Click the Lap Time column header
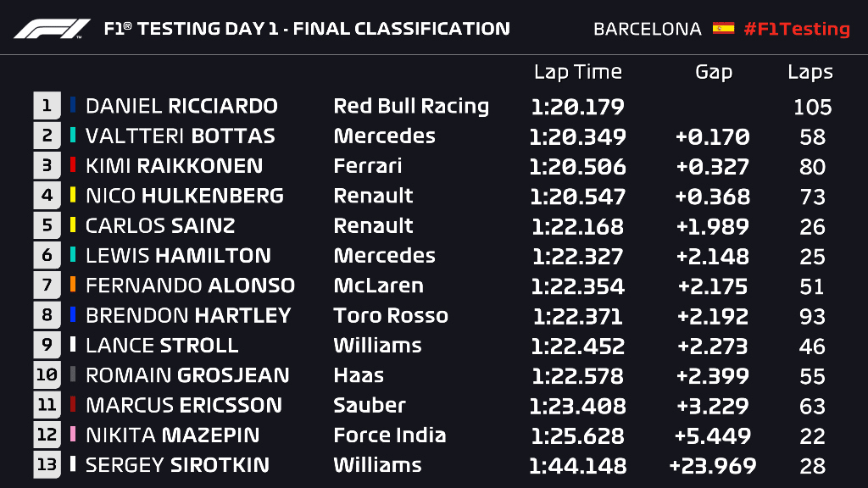868x488 pixels. pos(577,72)
